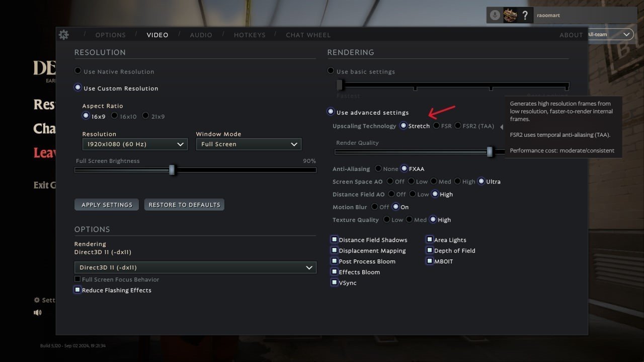The height and width of the screenshot is (362, 644).
Task: Toggle Displacement Mapping checkbox
Action: pos(334,250)
